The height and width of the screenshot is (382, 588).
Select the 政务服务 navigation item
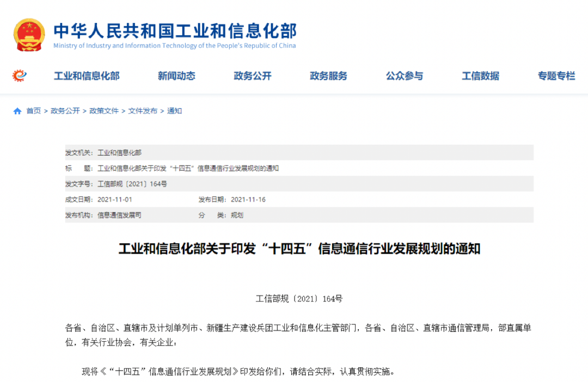click(x=328, y=76)
